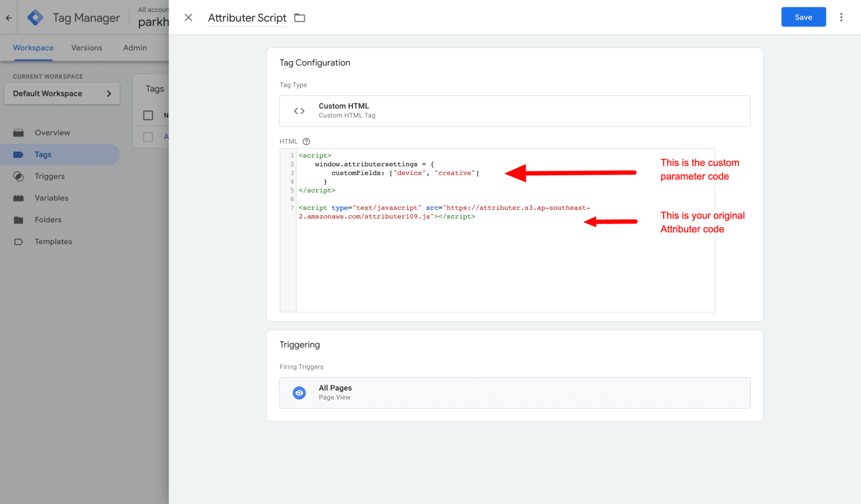
Task: Click the Tag Configuration heading
Action: pos(315,63)
